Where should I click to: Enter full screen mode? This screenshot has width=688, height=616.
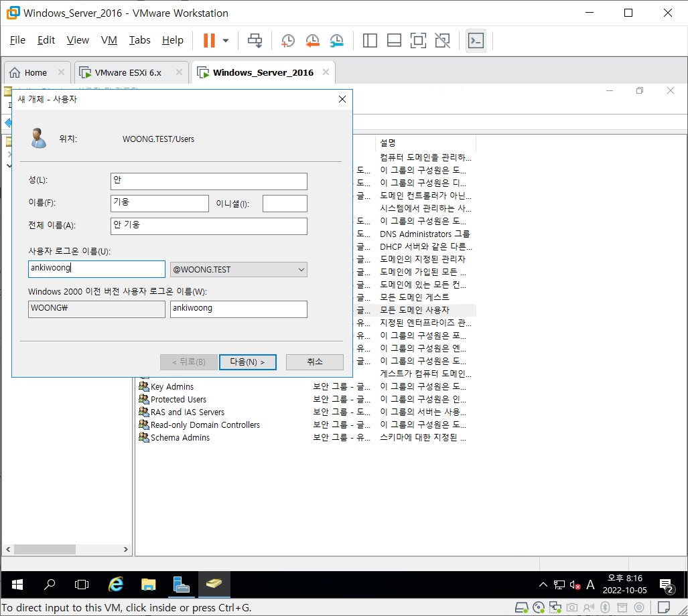coord(418,40)
